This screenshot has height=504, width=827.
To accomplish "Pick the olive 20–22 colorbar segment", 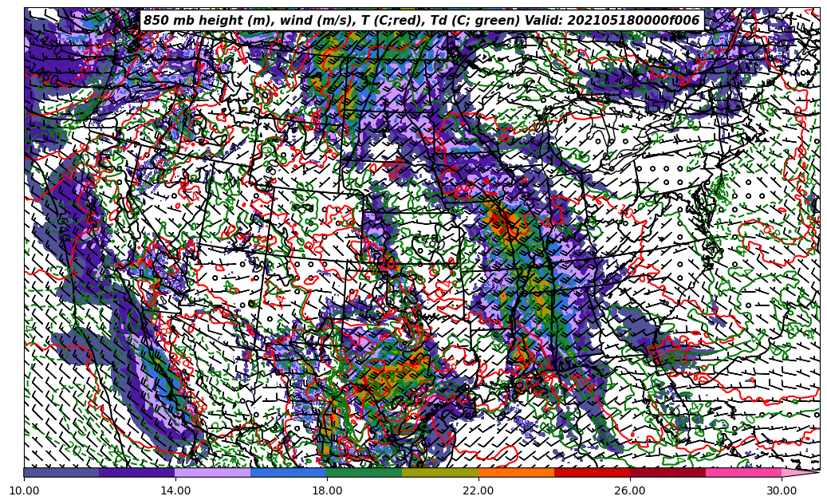I will 440,472.
